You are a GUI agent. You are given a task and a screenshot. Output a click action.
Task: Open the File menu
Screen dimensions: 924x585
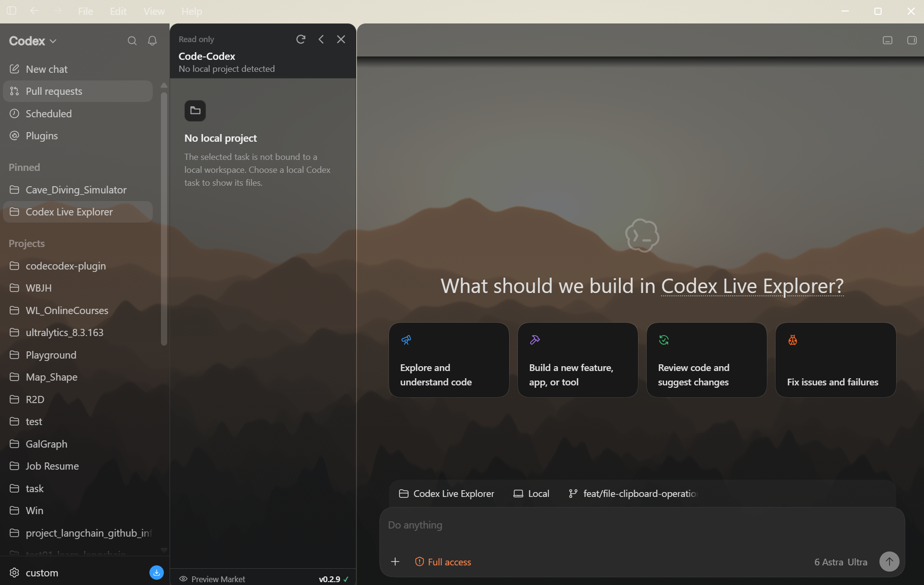tap(85, 11)
